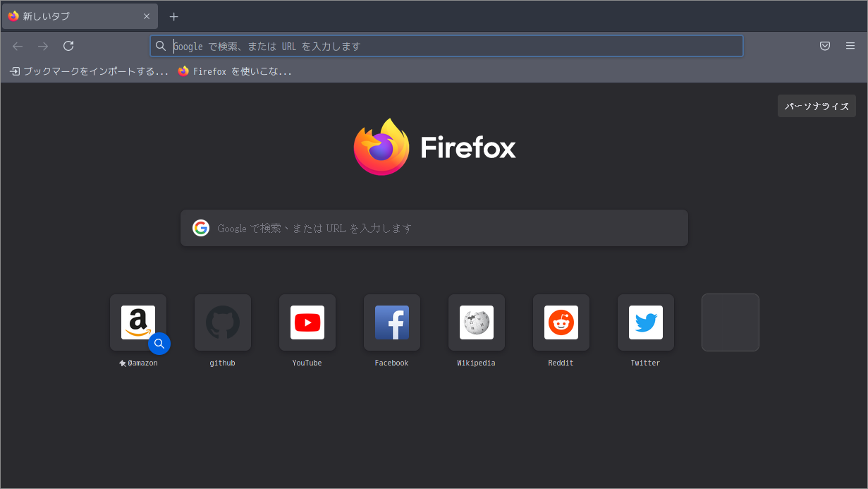868x489 pixels.
Task: Click ブックマークをインポートする bookmark item
Action: point(89,71)
